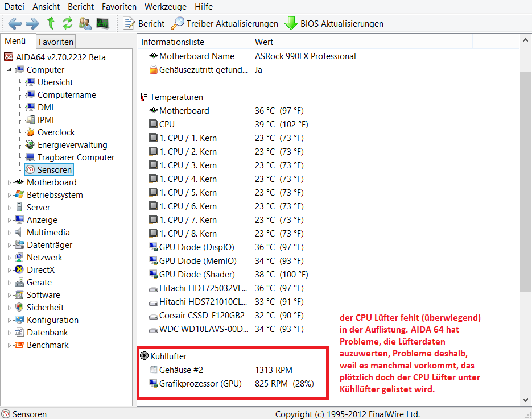Click the green Up arrow toolbar icon

[x=51, y=23]
